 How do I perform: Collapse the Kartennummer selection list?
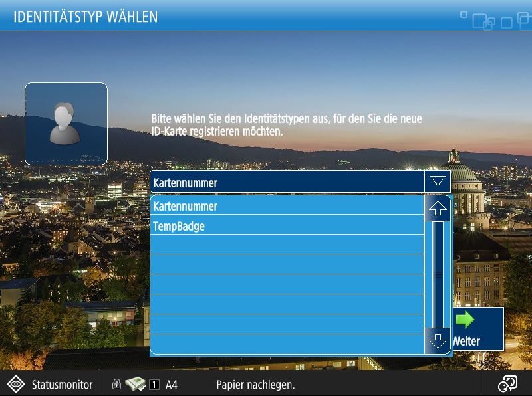tap(438, 180)
